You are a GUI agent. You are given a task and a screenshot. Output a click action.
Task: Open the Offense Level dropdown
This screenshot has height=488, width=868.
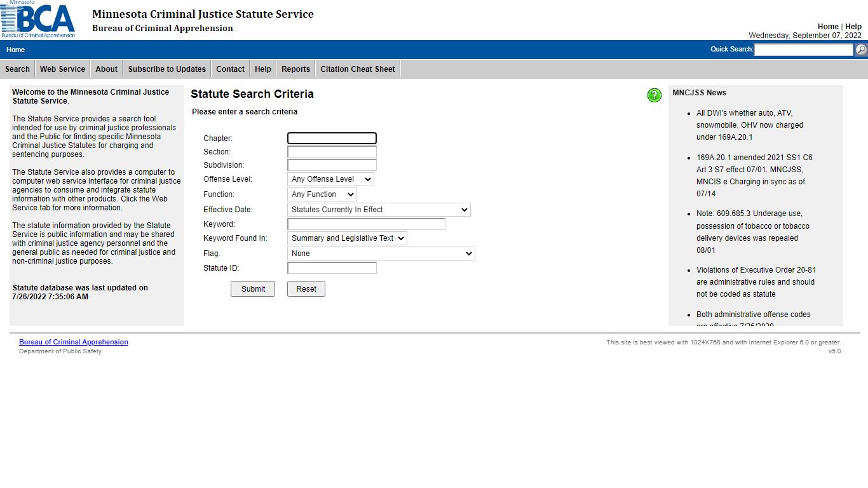click(330, 179)
